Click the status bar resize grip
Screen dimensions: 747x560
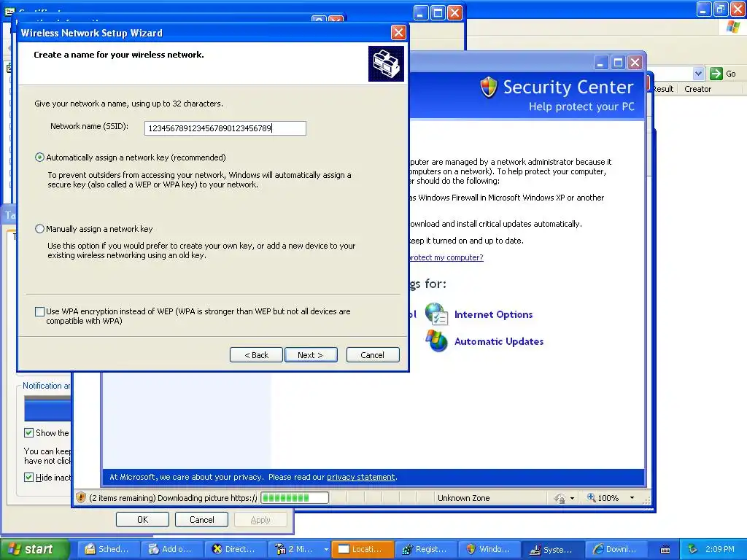tap(646, 500)
